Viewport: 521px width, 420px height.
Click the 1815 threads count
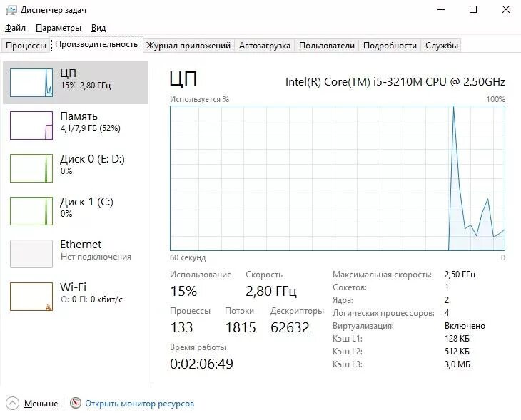click(241, 328)
